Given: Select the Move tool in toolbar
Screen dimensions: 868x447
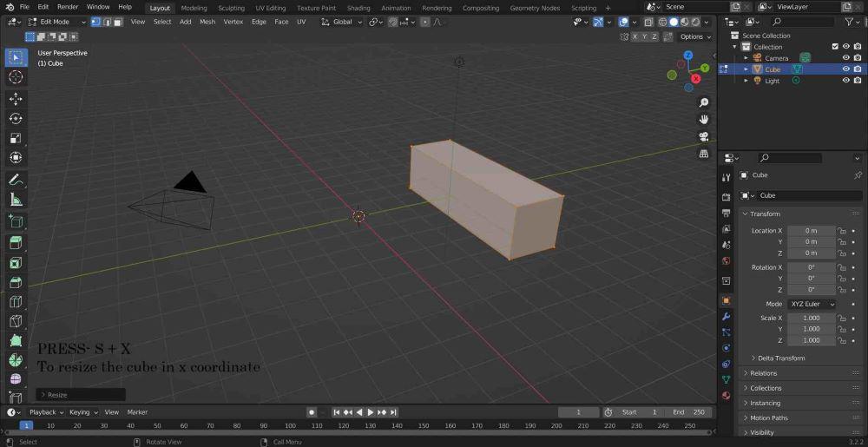Looking at the screenshot, I should point(16,99).
